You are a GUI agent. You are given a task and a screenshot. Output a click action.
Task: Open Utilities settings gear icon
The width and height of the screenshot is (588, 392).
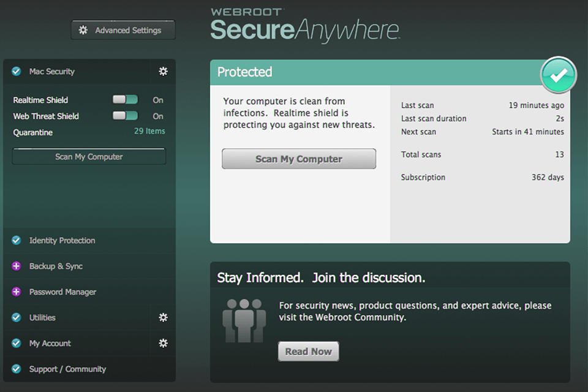tap(163, 317)
